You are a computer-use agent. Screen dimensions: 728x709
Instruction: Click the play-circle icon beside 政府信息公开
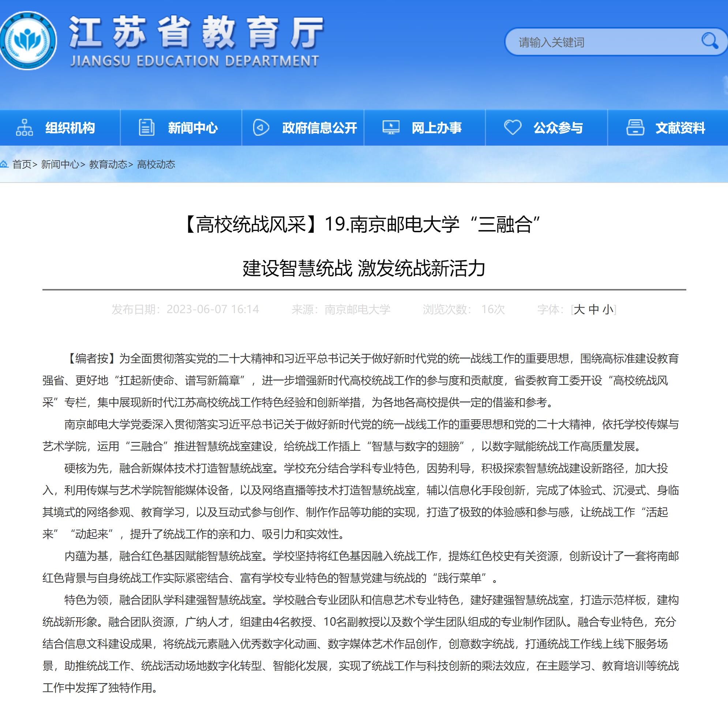pos(261,128)
